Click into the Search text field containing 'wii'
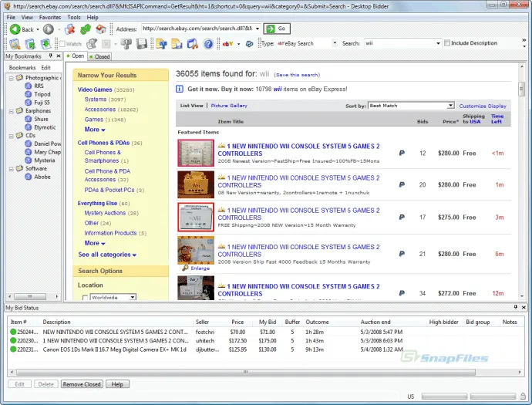The height and width of the screenshot is (405, 532). point(399,43)
